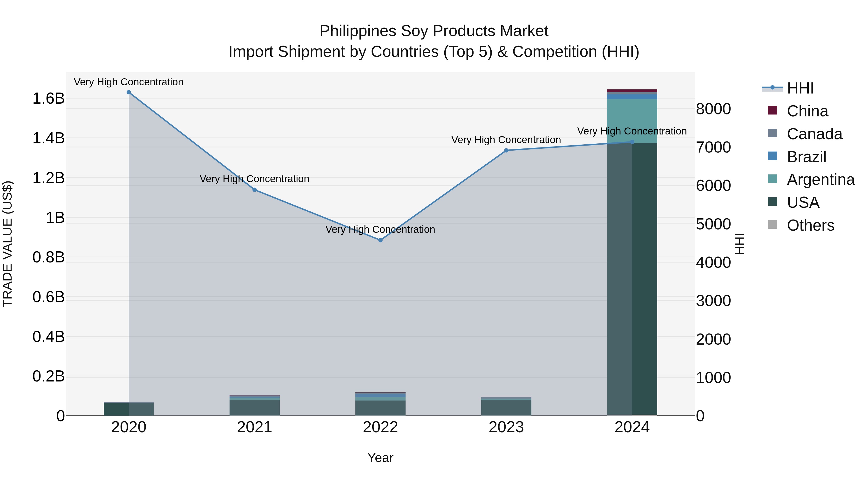Click the 2024 Argentina bar segment
Image resolution: width=868 pixels, height=488 pixels.
pos(632,121)
